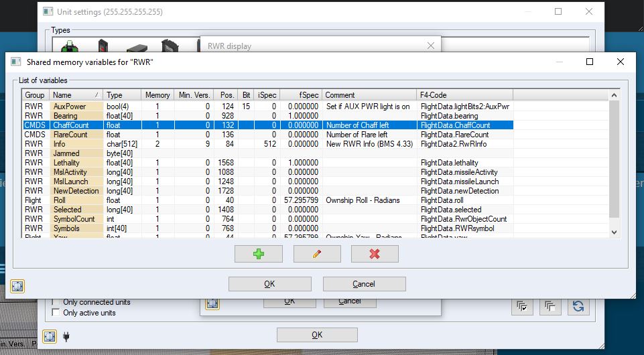Sort by the Min. Vers. column header
The height and width of the screenshot is (355, 644).
click(194, 95)
